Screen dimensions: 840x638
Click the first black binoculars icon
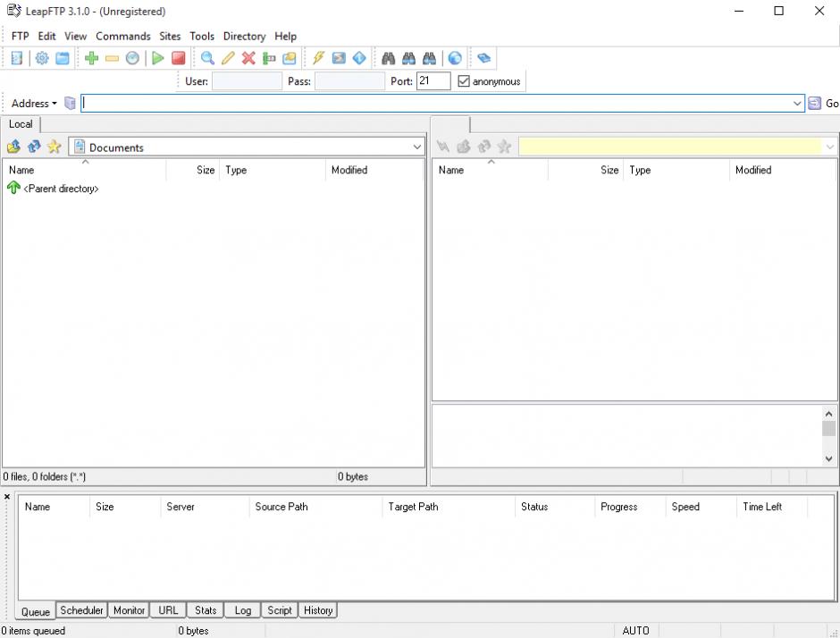click(x=389, y=58)
